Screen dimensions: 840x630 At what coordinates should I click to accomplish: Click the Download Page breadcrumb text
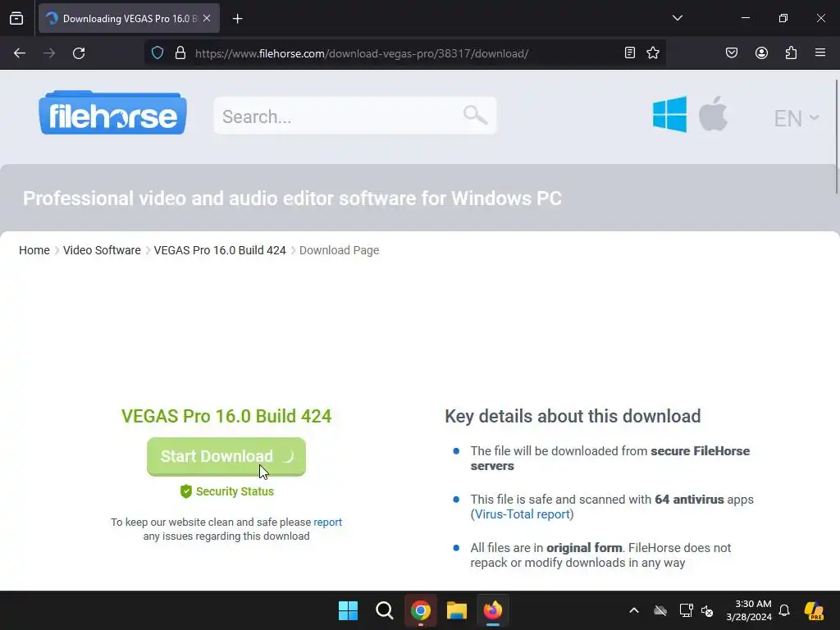(x=339, y=250)
